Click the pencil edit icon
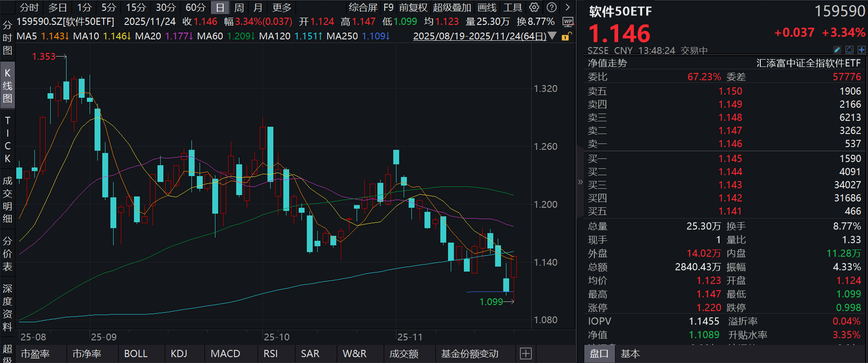The height and width of the screenshot is (363, 868). coord(837,50)
